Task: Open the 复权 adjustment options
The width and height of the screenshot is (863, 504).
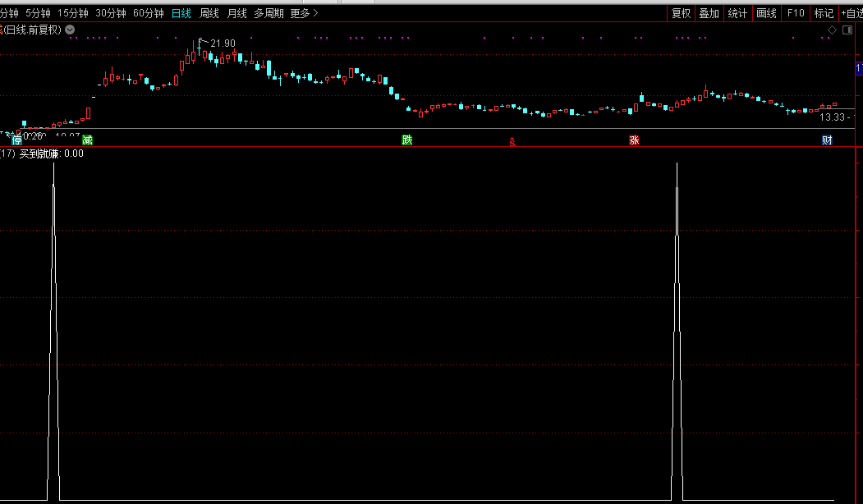Action: tap(681, 13)
